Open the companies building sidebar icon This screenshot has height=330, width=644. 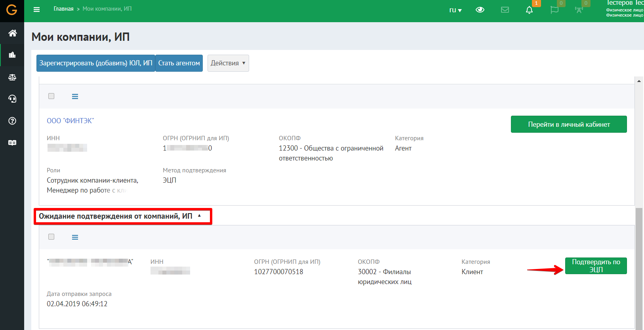click(12, 55)
